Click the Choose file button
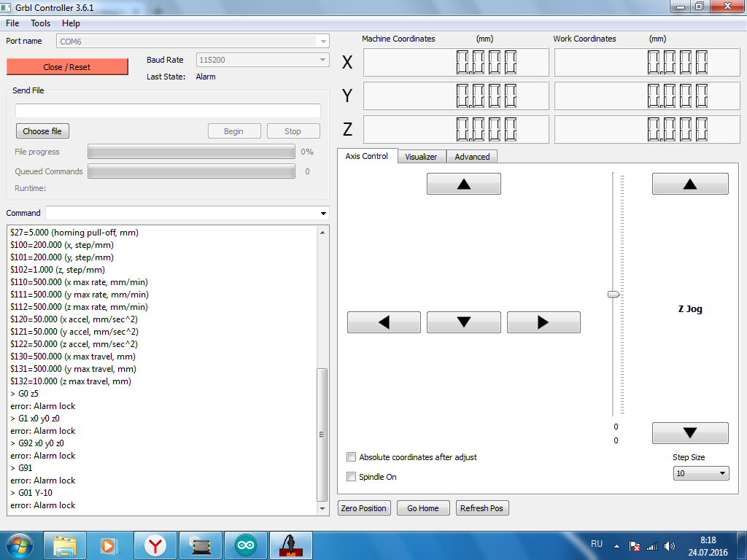The height and width of the screenshot is (560, 747). click(42, 131)
